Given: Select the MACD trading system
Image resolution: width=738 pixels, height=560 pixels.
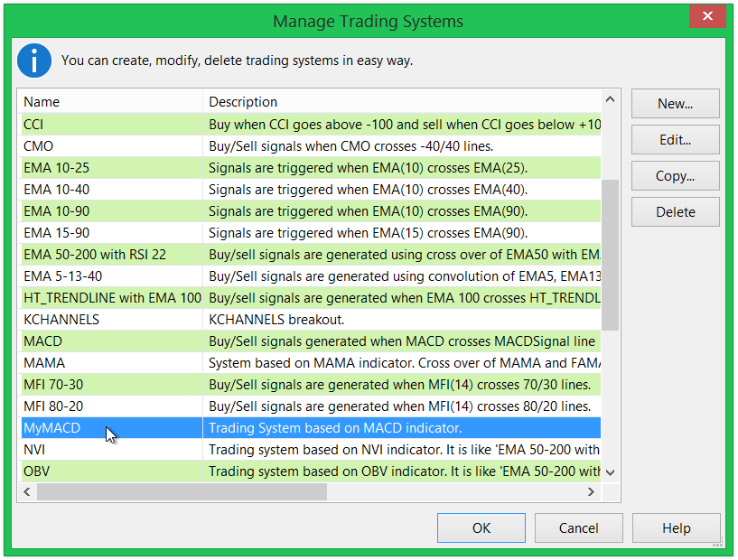Looking at the screenshot, I should [x=108, y=341].
